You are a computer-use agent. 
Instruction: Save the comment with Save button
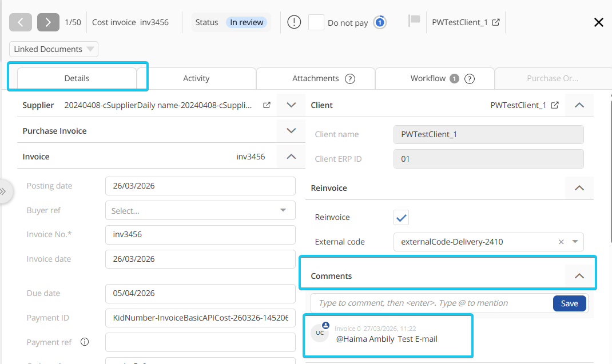[569, 303]
